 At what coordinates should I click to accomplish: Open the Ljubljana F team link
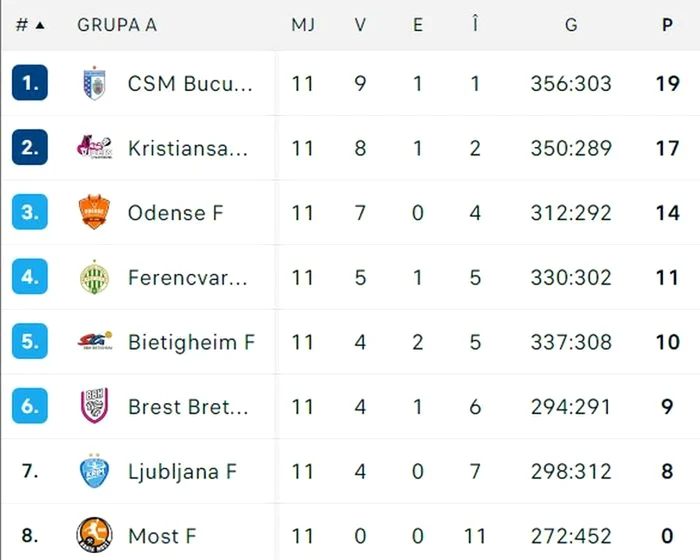pos(182,472)
